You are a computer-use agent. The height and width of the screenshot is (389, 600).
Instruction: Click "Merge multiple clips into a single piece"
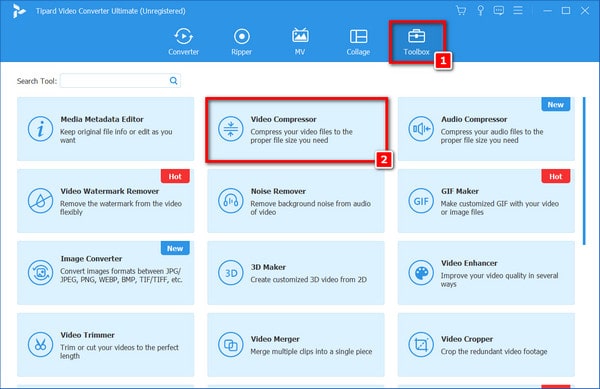coord(311,352)
